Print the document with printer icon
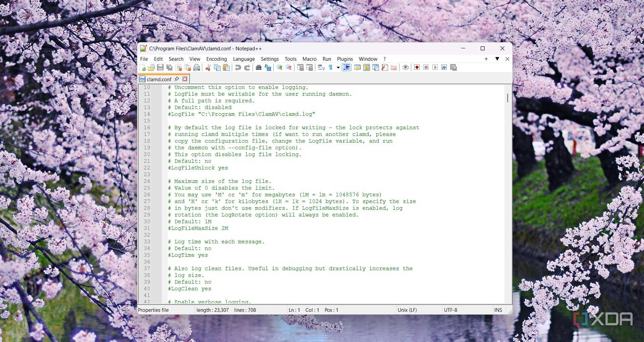The height and width of the screenshot is (342, 644). (x=197, y=68)
